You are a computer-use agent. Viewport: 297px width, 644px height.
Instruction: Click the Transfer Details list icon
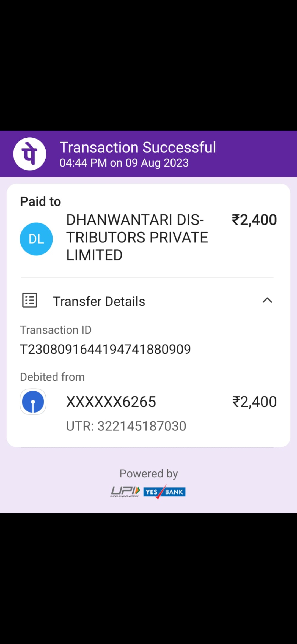[x=30, y=300]
